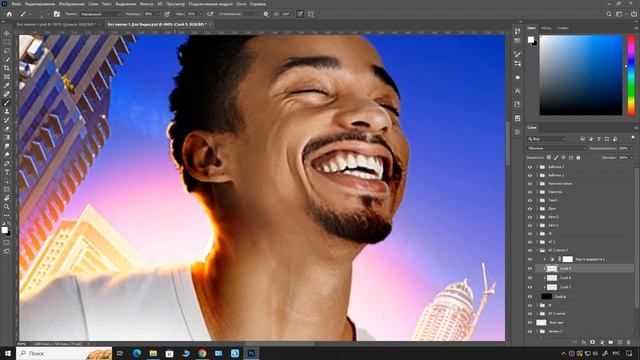Open the Home screen via house icon
640x360 pixels.
(x=9, y=14)
